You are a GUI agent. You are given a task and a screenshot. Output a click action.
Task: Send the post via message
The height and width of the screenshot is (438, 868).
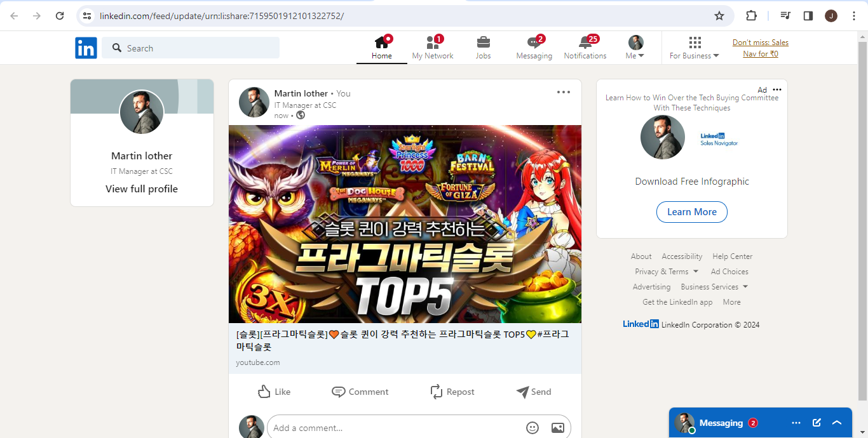pos(534,392)
